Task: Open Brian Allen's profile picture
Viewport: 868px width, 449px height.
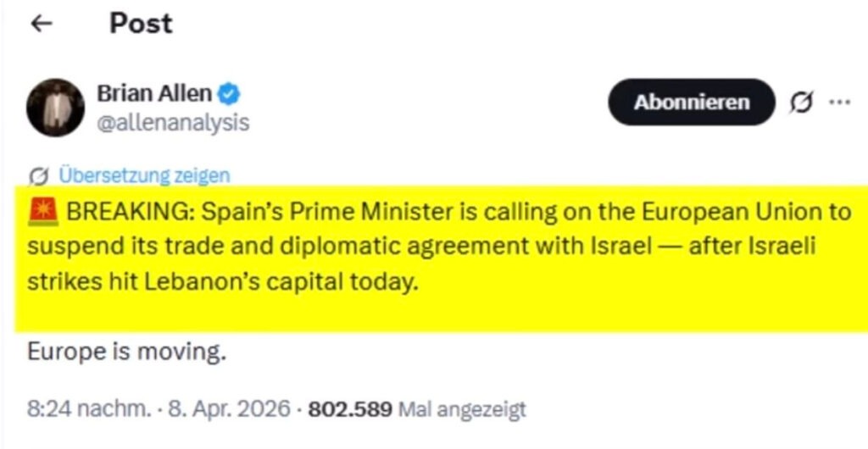Action: [x=56, y=108]
